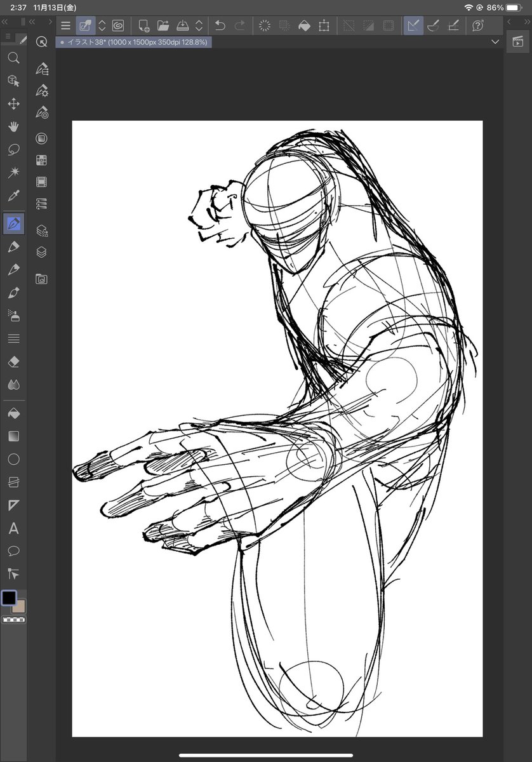Create a new canvas file

[143, 25]
